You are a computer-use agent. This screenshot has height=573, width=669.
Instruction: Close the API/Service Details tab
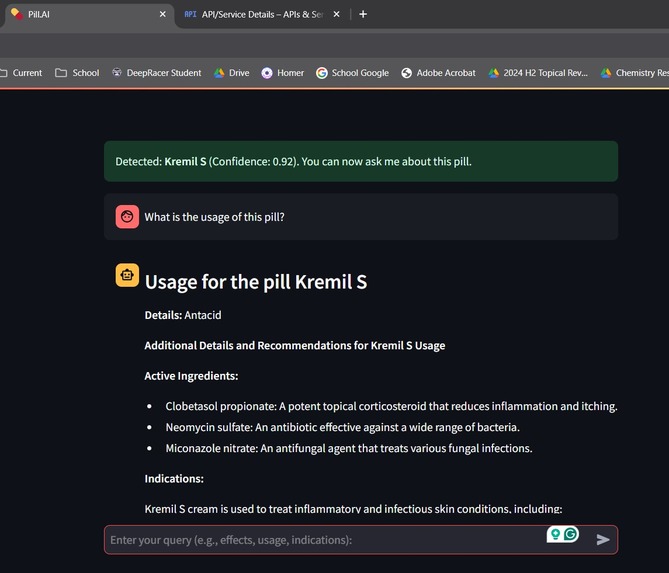336,15
